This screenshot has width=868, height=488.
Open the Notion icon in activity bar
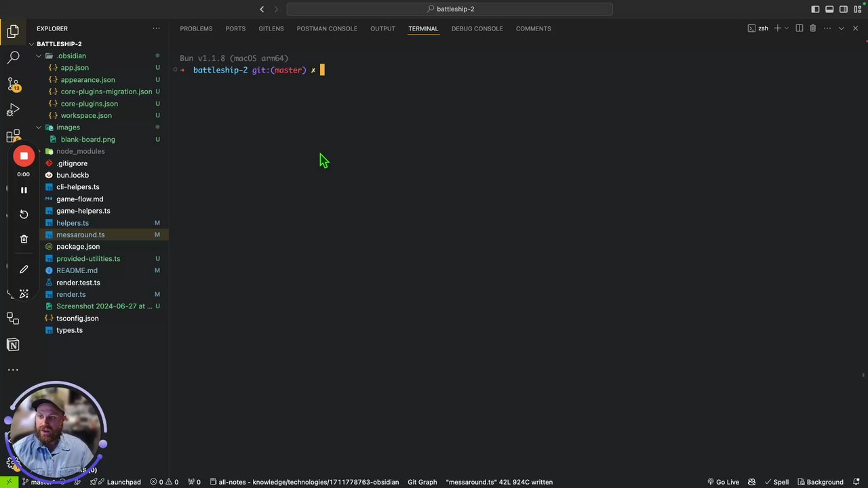tap(13, 345)
